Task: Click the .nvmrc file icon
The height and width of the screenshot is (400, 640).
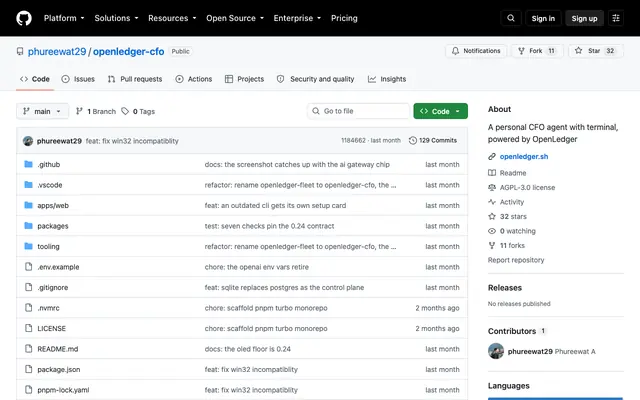Action: (28, 307)
